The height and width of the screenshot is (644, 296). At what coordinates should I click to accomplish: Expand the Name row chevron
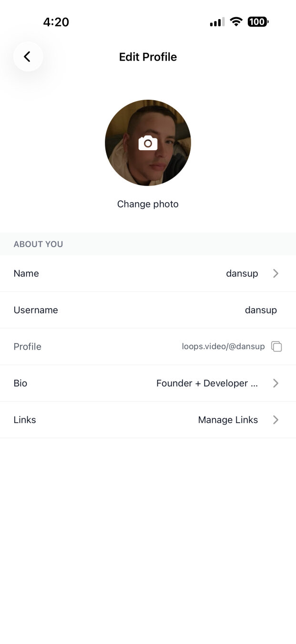(x=276, y=273)
